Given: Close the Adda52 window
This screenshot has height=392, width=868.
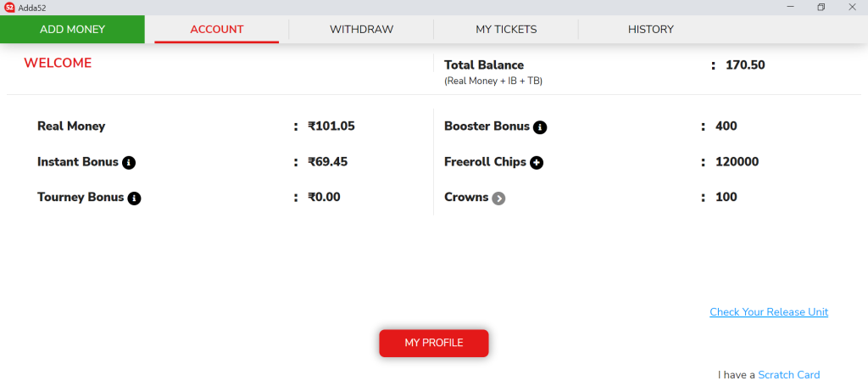Looking at the screenshot, I should point(852,7).
